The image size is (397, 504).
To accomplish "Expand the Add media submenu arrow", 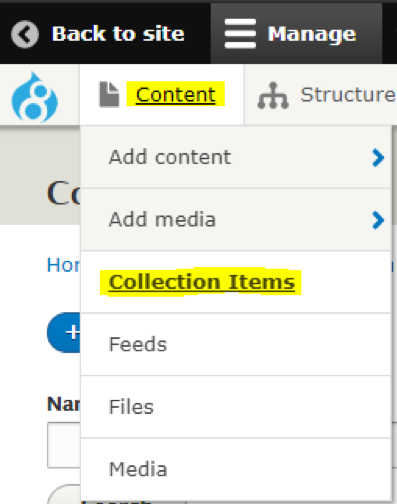I will pos(378,220).
